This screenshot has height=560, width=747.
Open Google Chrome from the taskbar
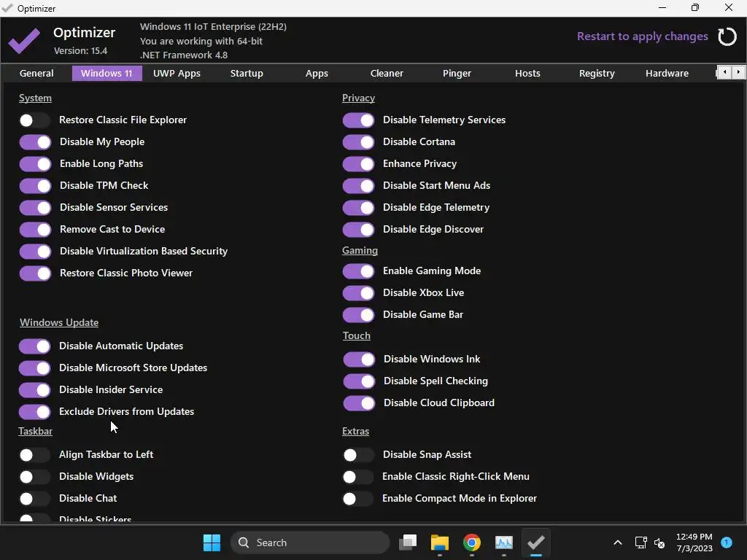click(472, 542)
